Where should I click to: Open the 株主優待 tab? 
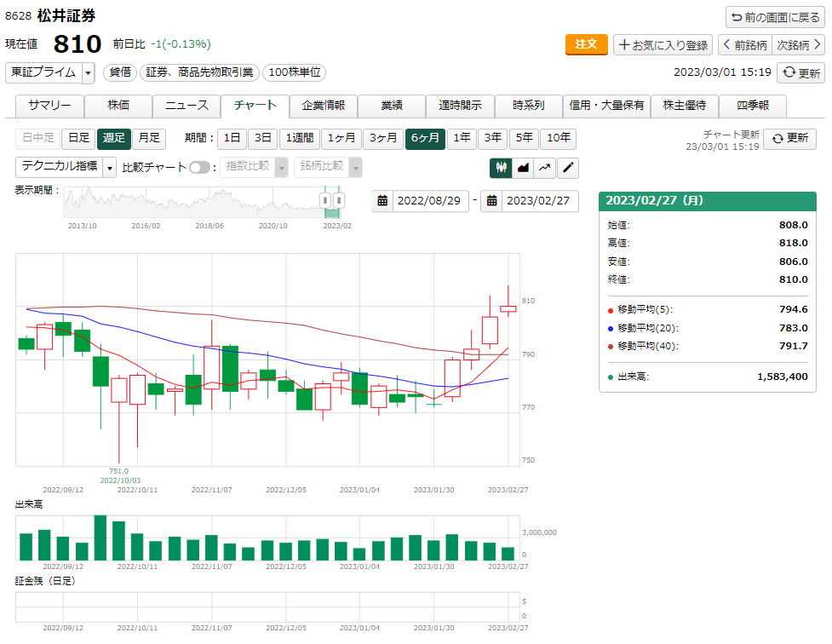point(684,106)
